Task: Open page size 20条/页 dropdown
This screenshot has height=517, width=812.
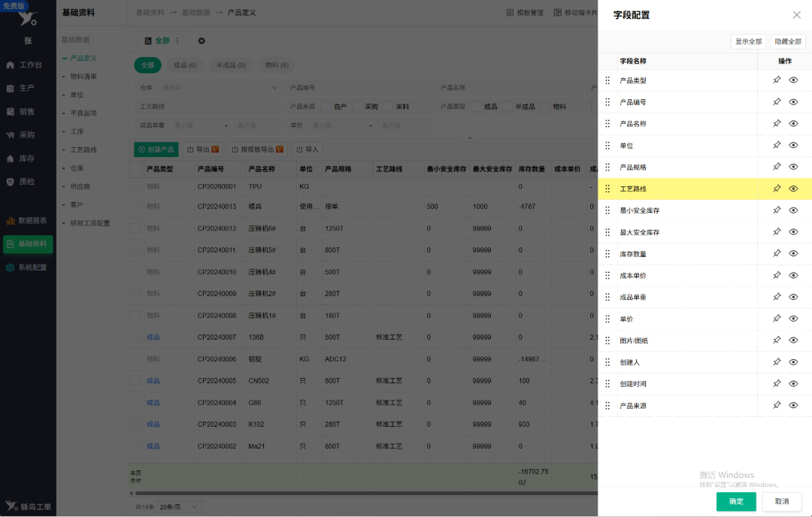Action: [179, 507]
